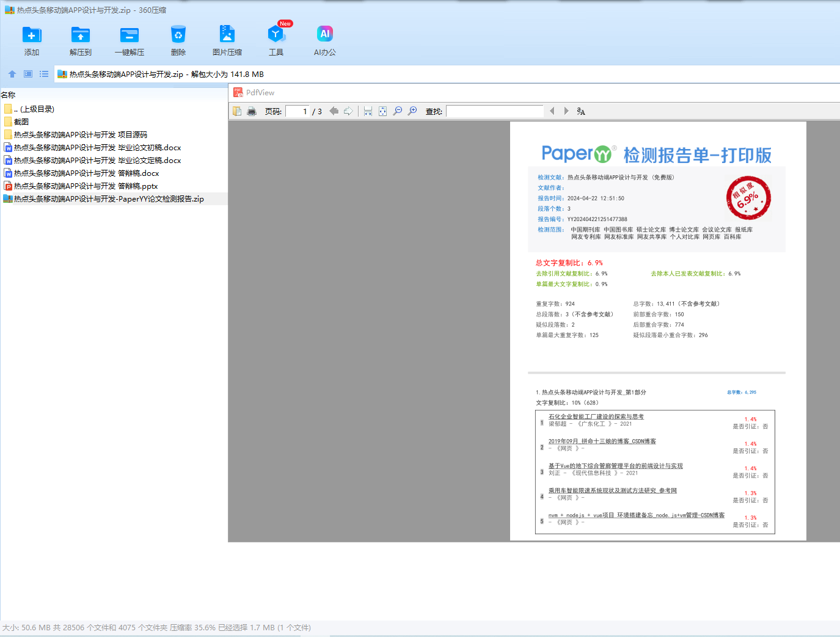The height and width of the screenshot is (637, 840).
Task: Zoom out of the PDF preview
Action: coord(398,111)
